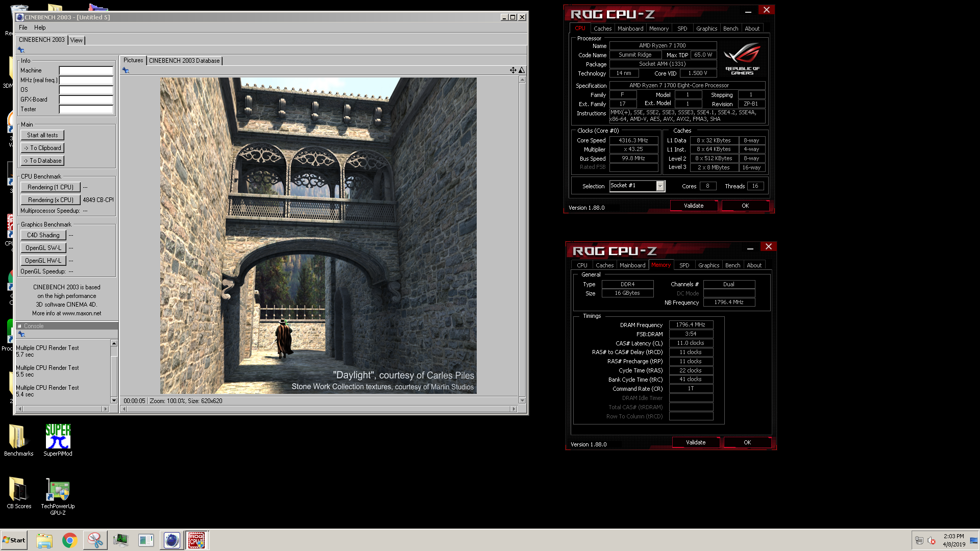Switch to the View tab in CINEBENCH
980x551 pixels.
pos(77,40)
